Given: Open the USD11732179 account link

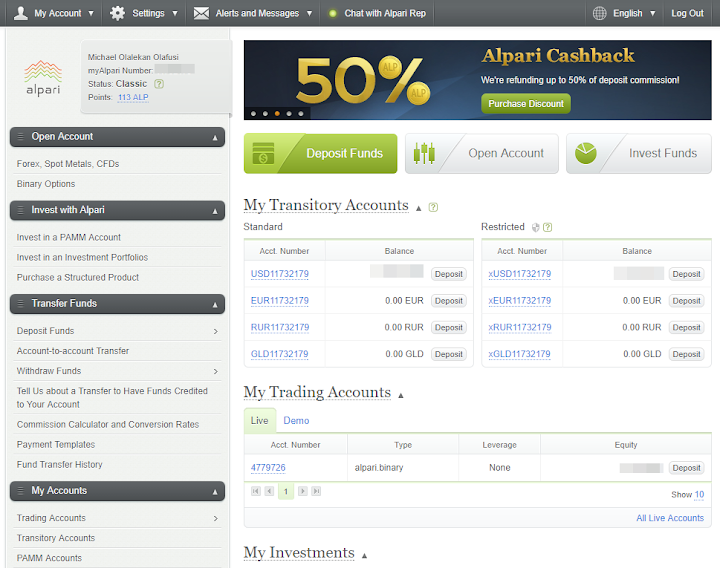Looking at the screenshot, I should (x=280, y=274).
